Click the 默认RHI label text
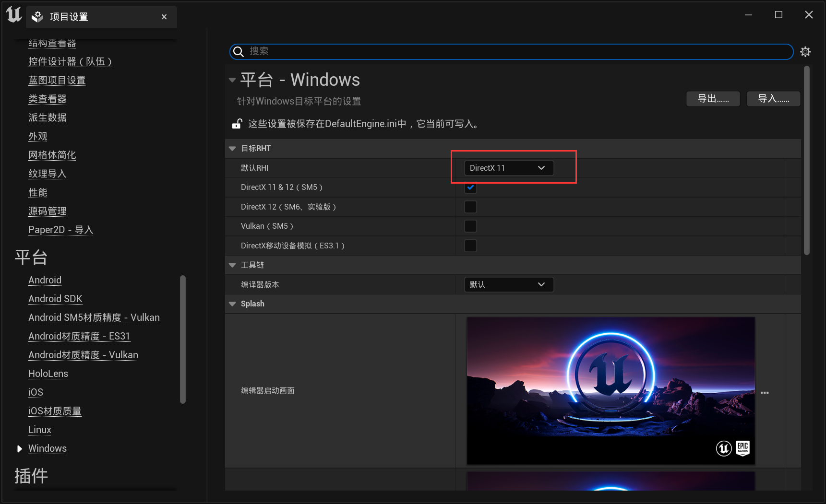This screenshot has width=826, height=504. (x=254, y=168)
